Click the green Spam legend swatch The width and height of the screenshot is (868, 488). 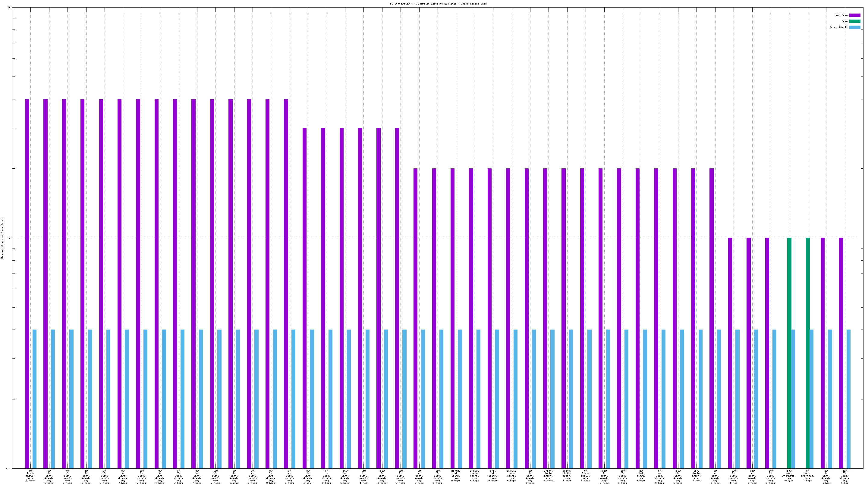854,21
